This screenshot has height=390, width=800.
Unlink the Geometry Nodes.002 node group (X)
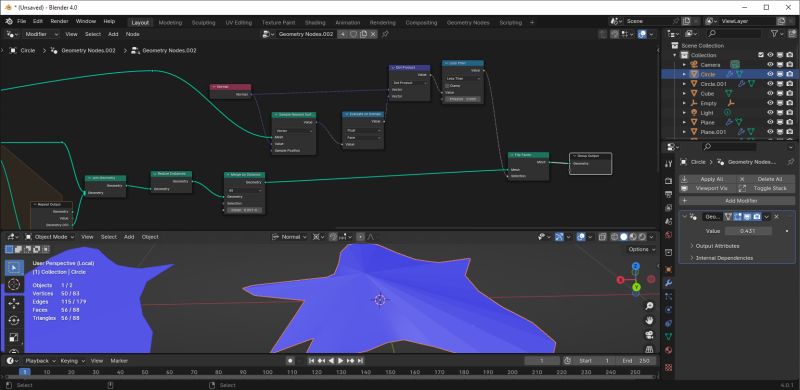coord(373,34)
